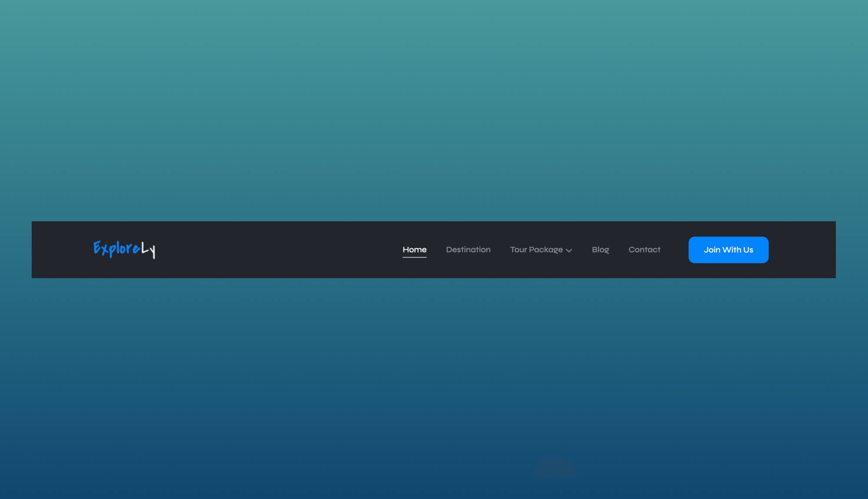The image size is (868, 499).
Task: Select the active Home tab
Action: pos(414,249)
